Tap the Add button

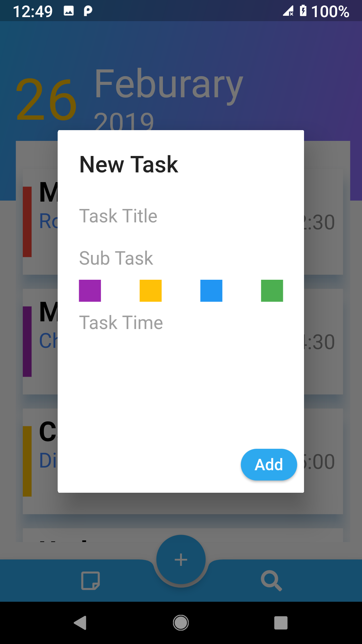(269, 465)
